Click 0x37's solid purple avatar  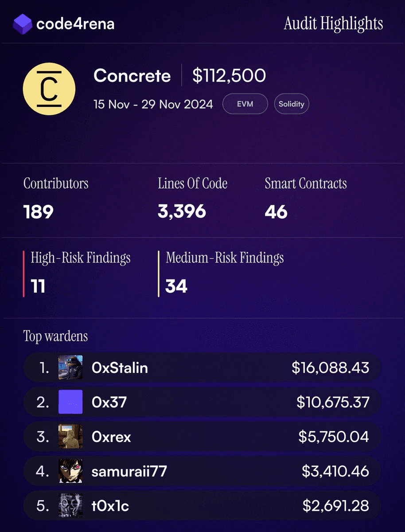70,402
